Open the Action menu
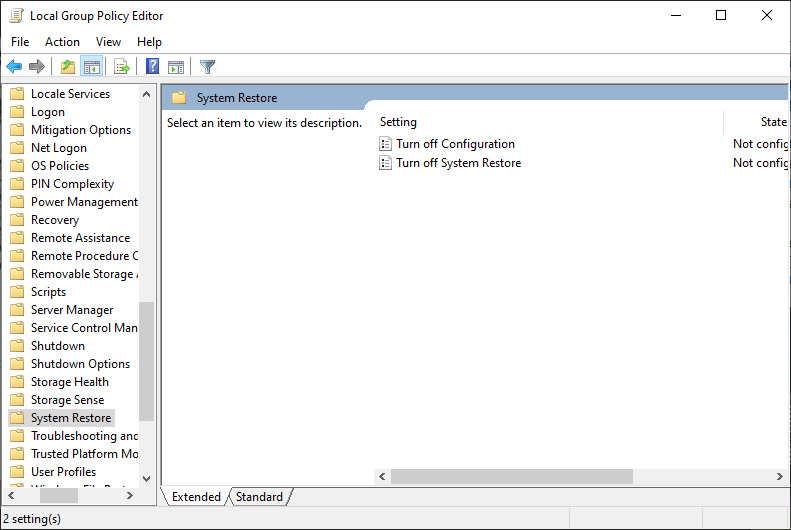This screenshot has width=791, height=530. [62, 42]
